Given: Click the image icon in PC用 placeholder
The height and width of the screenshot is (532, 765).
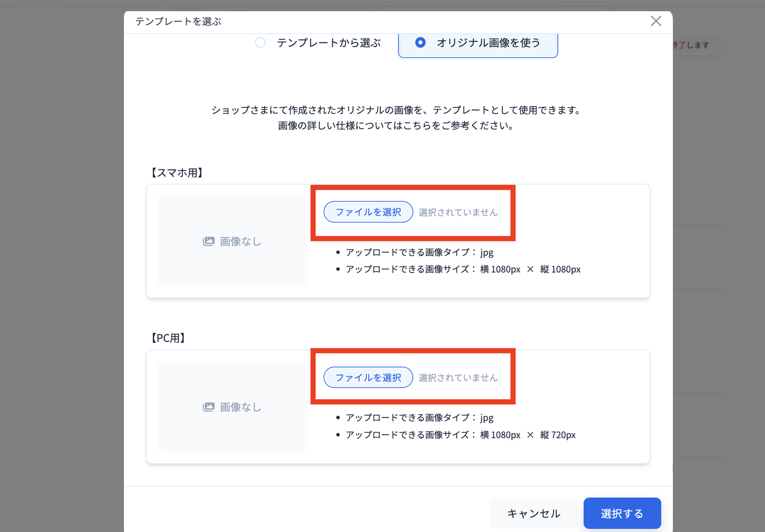Looking at the screenshot, I should [209, 407].
